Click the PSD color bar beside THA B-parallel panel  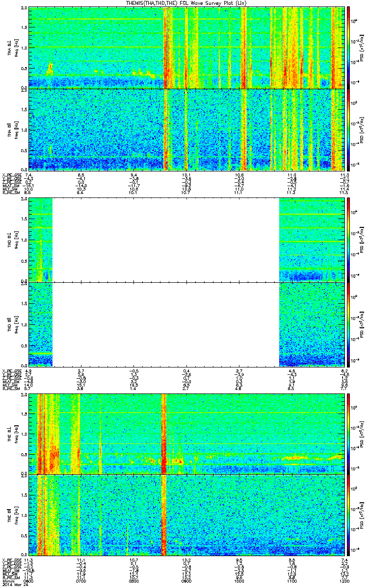(349, 129)
